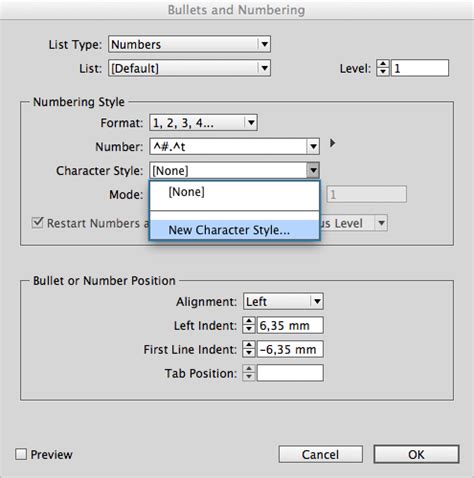The height and width of the screenshot is (478, 474).
Task: Click the OK button
Action: (x=416, y=454)
